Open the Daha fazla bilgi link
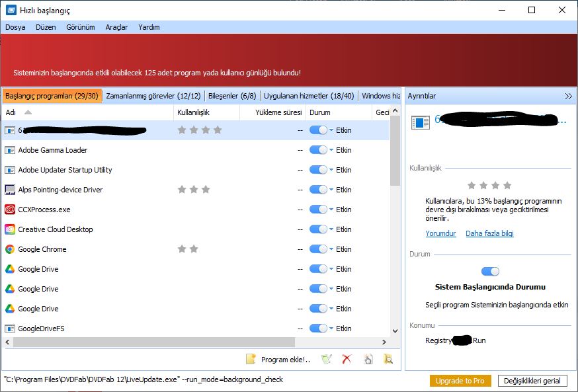 click(x=489, y=233)
